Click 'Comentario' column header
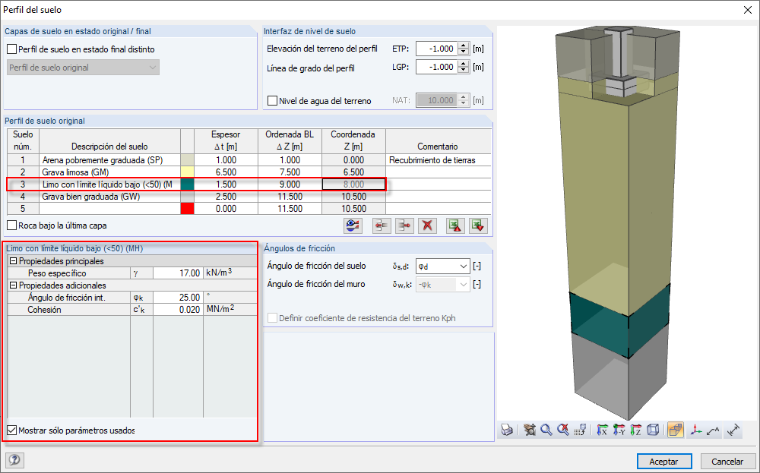Image resolution: width=760 pixels, height=473 pixels. click(x=438, y=141)
